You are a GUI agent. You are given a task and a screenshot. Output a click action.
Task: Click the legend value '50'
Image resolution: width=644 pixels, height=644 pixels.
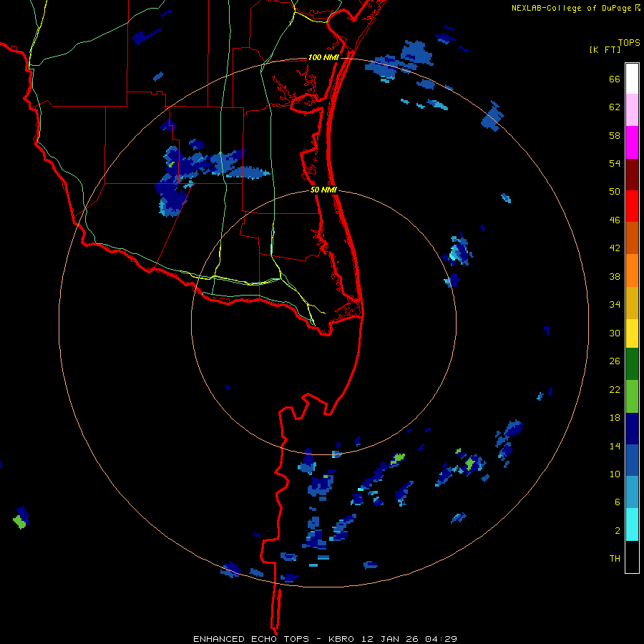615,191
